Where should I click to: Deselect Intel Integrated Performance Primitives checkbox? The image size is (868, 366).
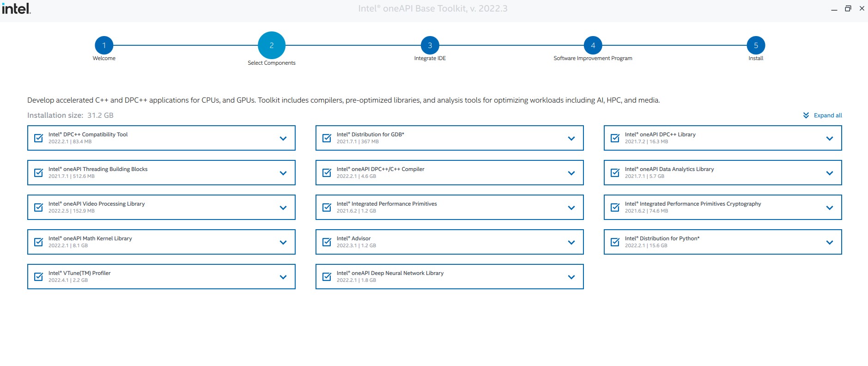click(327, 207)
